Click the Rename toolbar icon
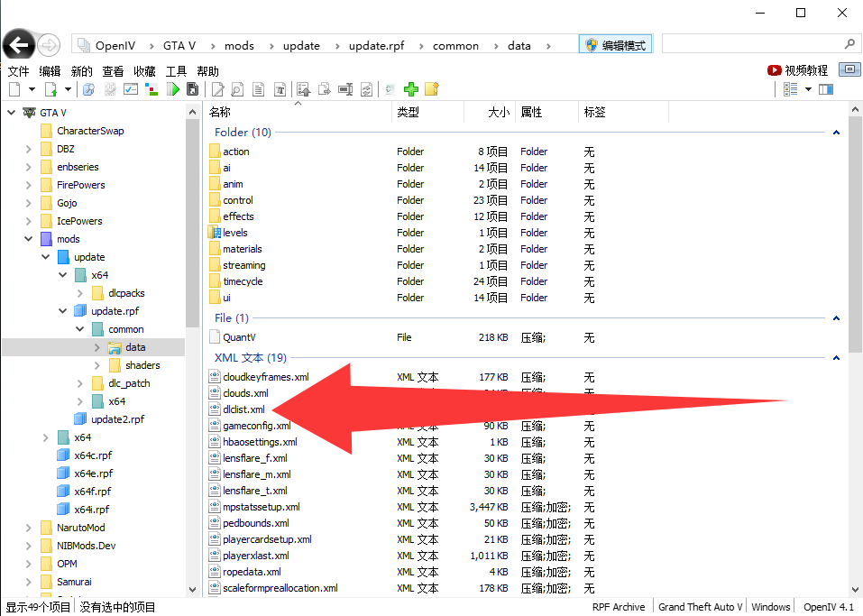This screenshot has width=863, height=616. click(345, 89)
